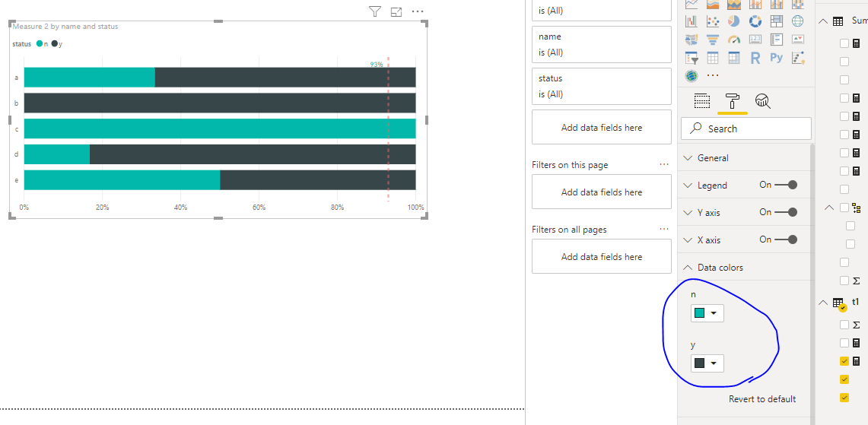
Task: Click the format pane Search box
Action: pyautogui.click(x=746, y=128)
